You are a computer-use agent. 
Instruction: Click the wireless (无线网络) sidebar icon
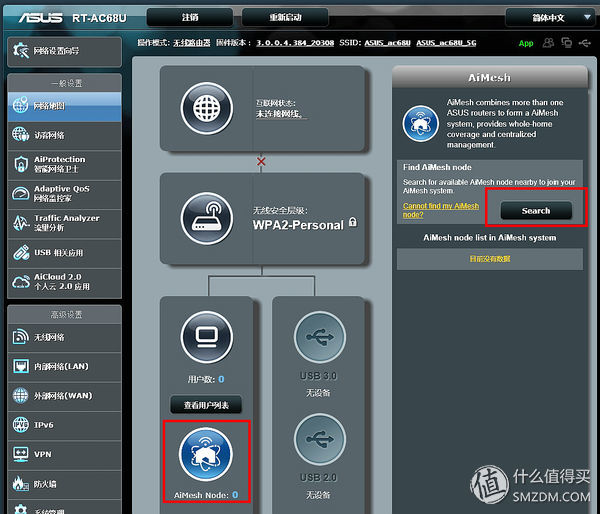[x=21, y=337]
